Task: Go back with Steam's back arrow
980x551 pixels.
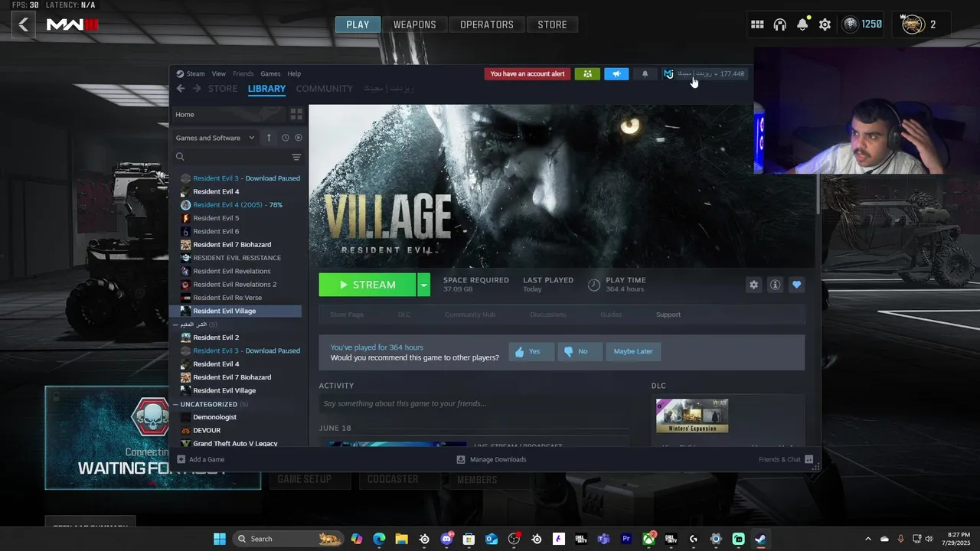Action: pyautogui.click(x=181, y=89)
